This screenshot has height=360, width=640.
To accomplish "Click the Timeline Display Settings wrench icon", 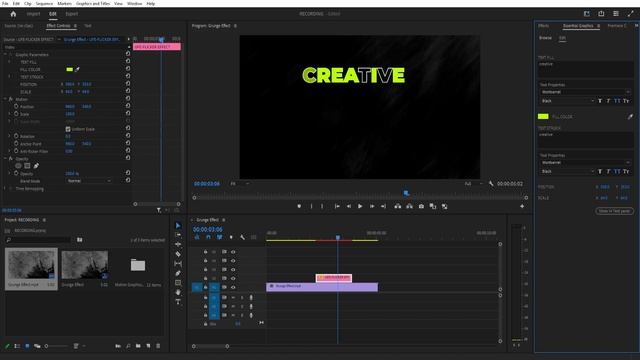I will [242, 237].
